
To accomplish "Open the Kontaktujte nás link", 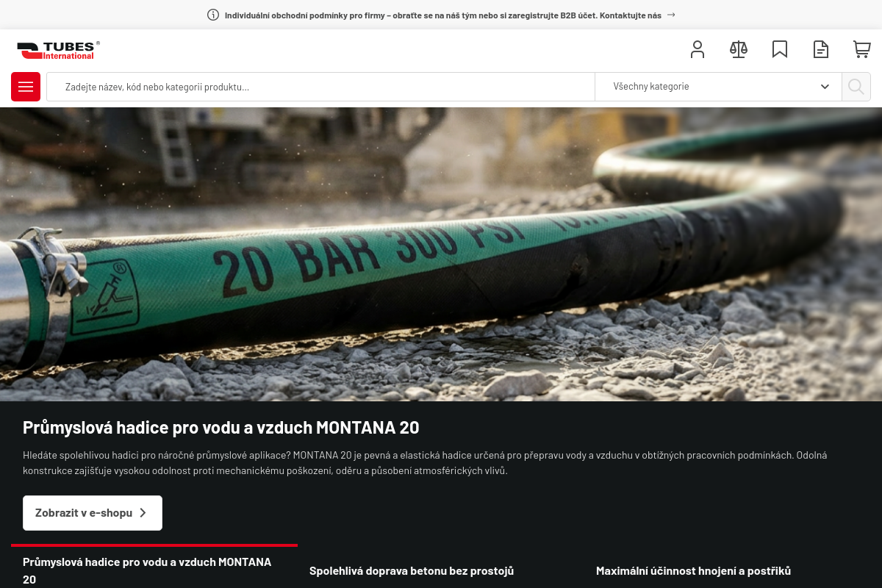I will [x=631, y=15].
